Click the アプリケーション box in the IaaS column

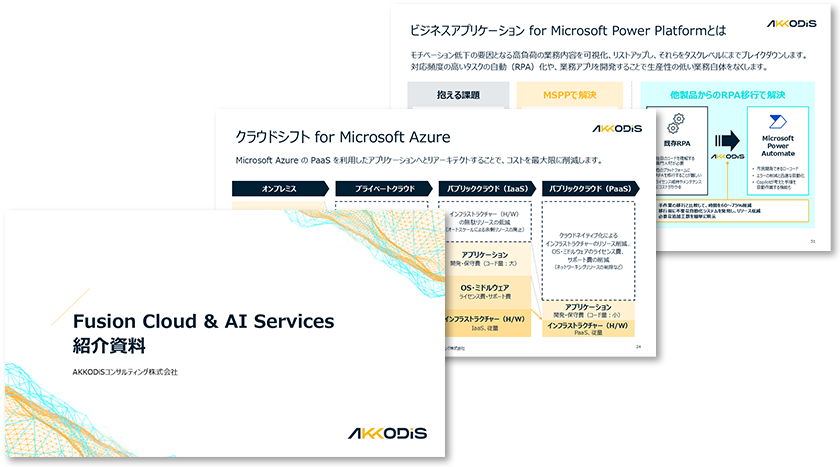click(487, 259)
